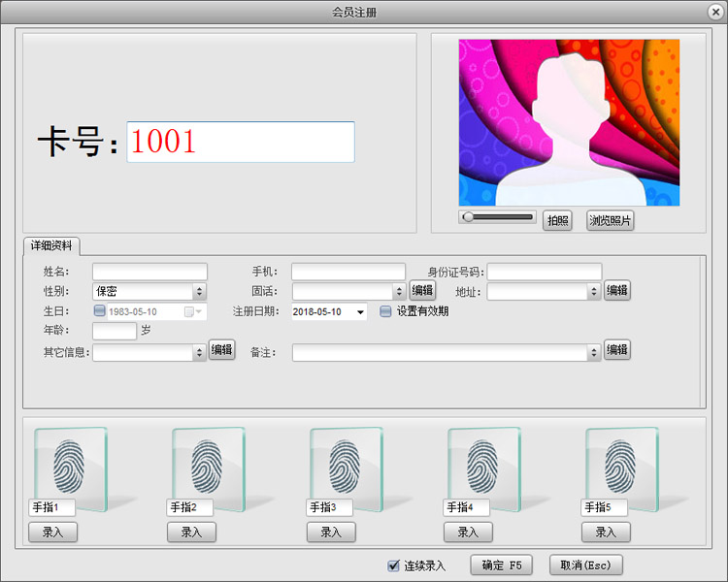This screenshot has height=582, width=728.
Task: Select the member photo placeholder image
Action: pos(569,122)
